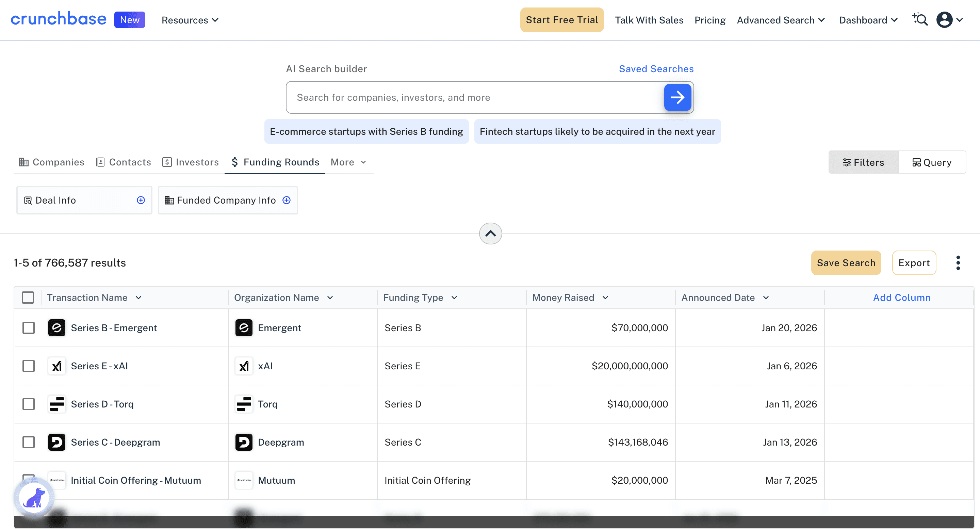Click the Deepgram logo in results
Image resolution: width=980 pixels, height=529 pixels.
[x=244, y=442]
